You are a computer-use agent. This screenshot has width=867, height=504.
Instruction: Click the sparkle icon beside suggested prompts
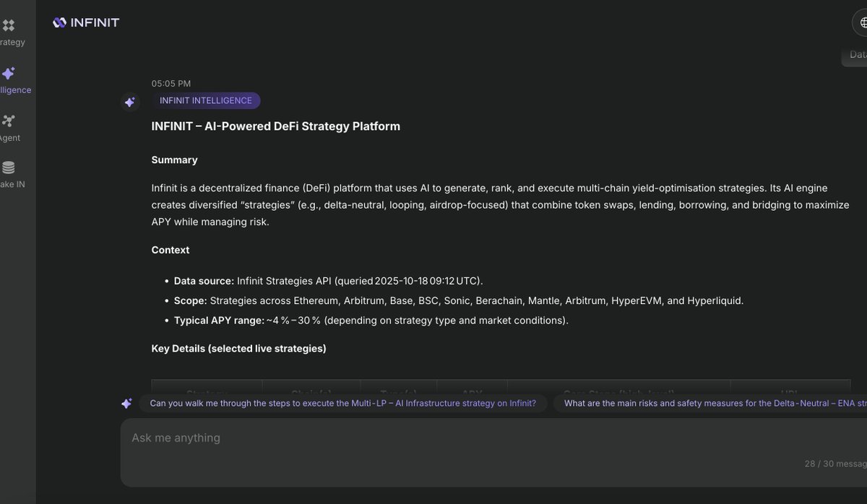[x=126, y=404]
